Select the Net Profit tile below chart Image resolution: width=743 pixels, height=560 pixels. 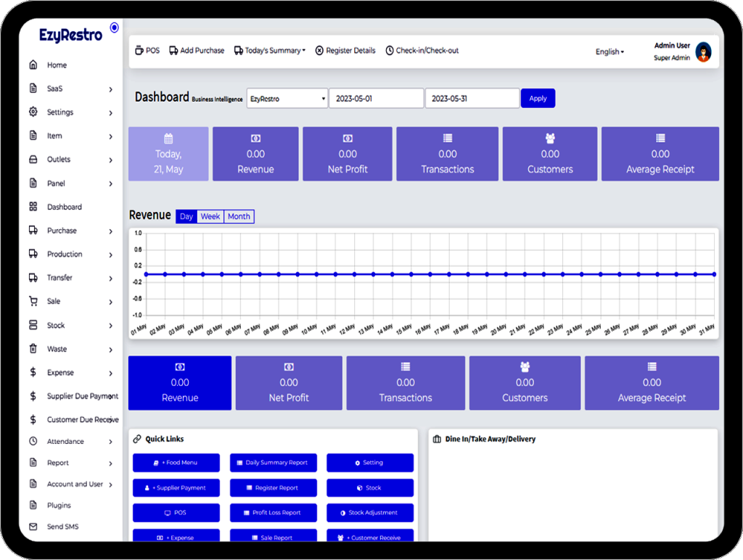pos(289,383)
